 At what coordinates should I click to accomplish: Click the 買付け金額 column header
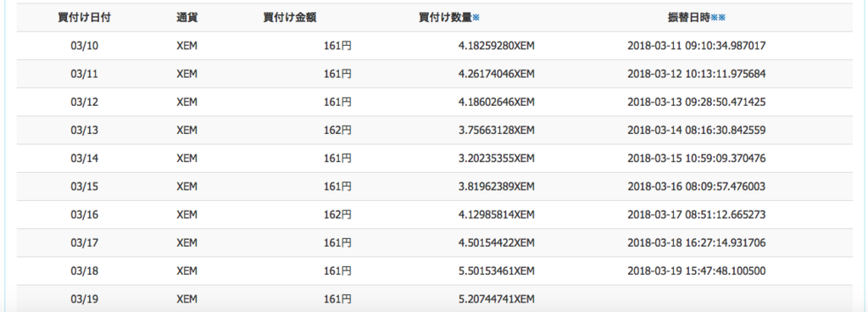[290, 17]
